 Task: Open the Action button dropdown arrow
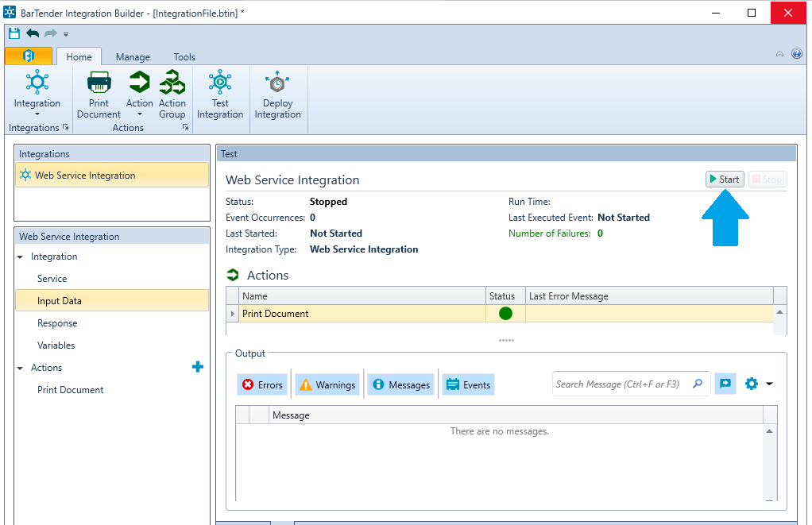point(139,114)
